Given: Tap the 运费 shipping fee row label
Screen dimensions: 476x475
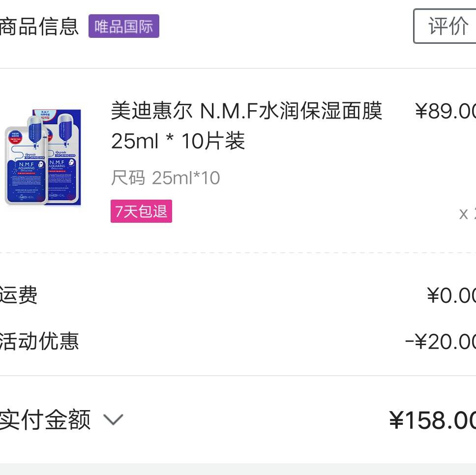Looking at the screenshot, I should [19, 296].
